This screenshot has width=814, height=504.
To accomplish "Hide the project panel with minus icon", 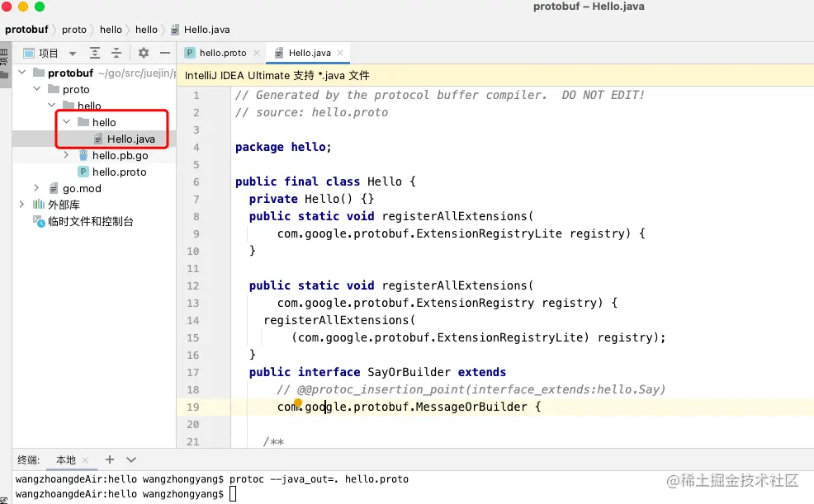I will coord(165,53).
